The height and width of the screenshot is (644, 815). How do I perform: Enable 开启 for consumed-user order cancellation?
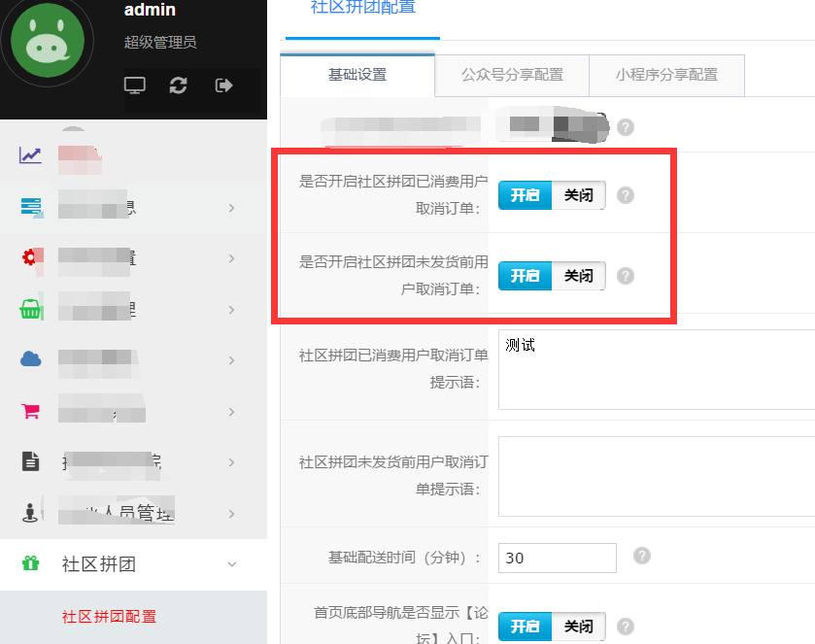tap(525, 194)
